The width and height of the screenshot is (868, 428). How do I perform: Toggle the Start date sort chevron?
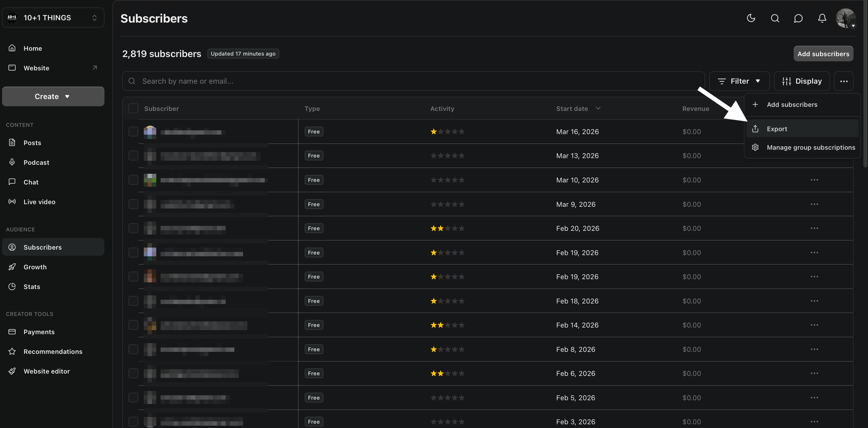pyautogui.click(x=598, y=108)
